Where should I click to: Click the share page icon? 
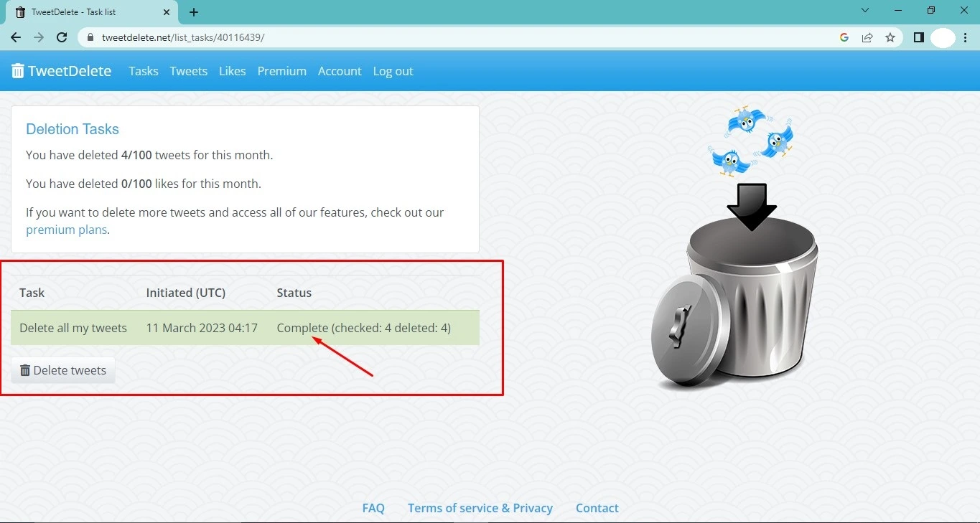(867, 37)
